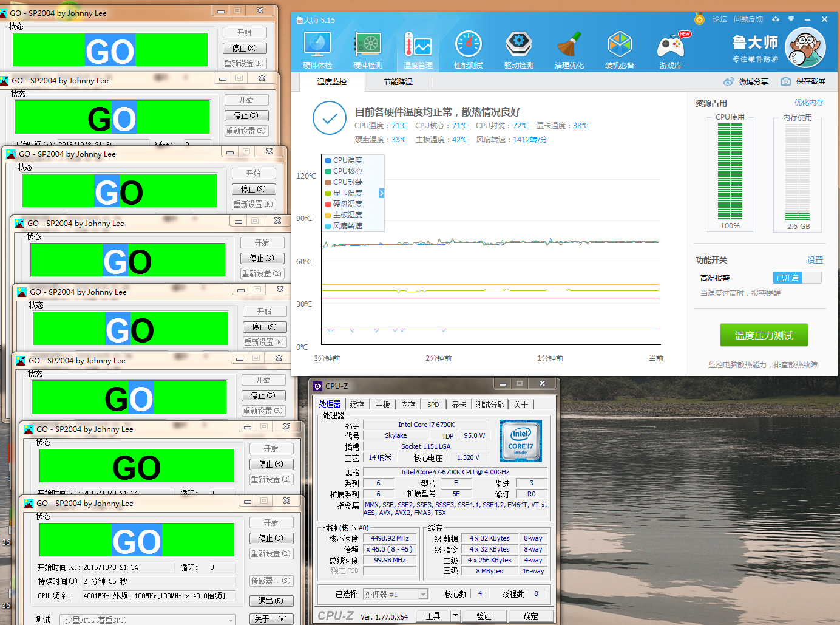Image resolution: width=840 pixels, height=625 pixels.
Task: Click CPU使用 100% usage bar
Action: click(730, 171)
